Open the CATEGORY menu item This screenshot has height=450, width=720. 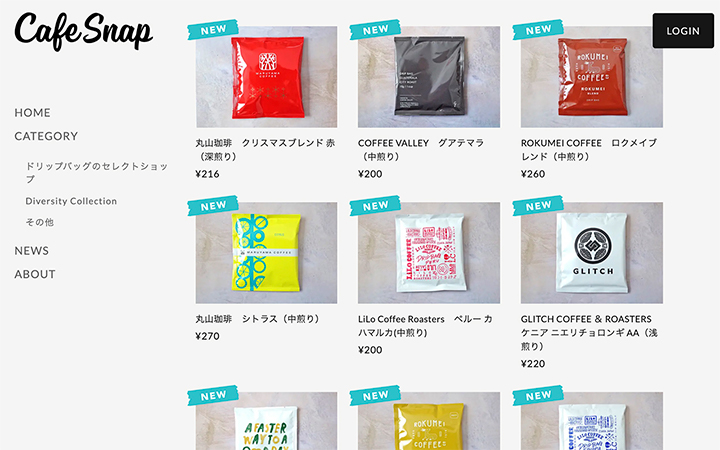coord(46,136)
